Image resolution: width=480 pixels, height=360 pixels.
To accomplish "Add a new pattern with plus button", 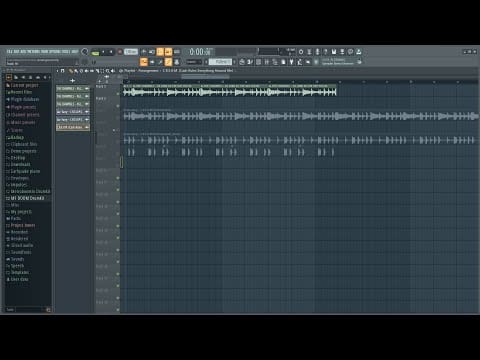I will pos(235,62).
